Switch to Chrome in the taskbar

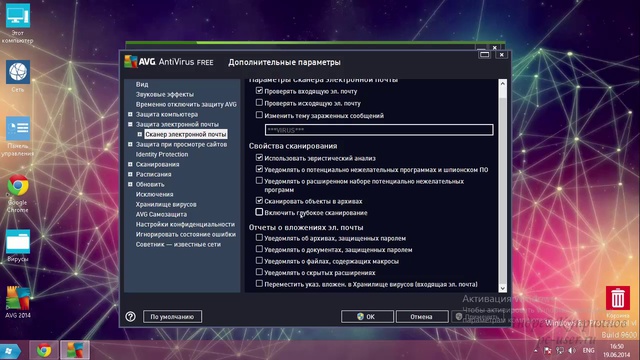(x=44, y=351)
